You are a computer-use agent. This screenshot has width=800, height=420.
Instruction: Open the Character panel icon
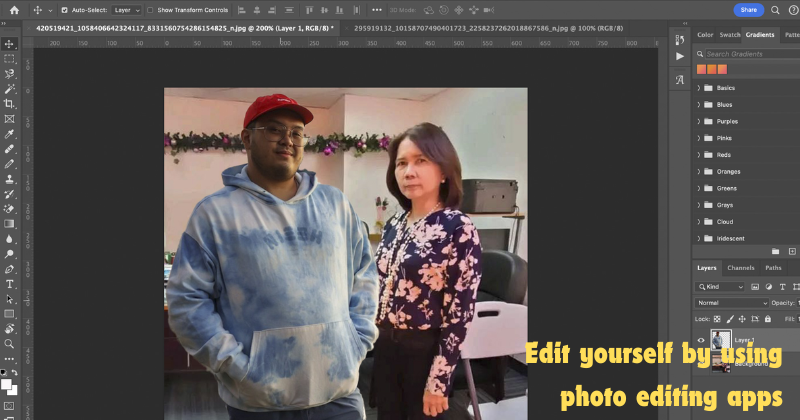680,80
